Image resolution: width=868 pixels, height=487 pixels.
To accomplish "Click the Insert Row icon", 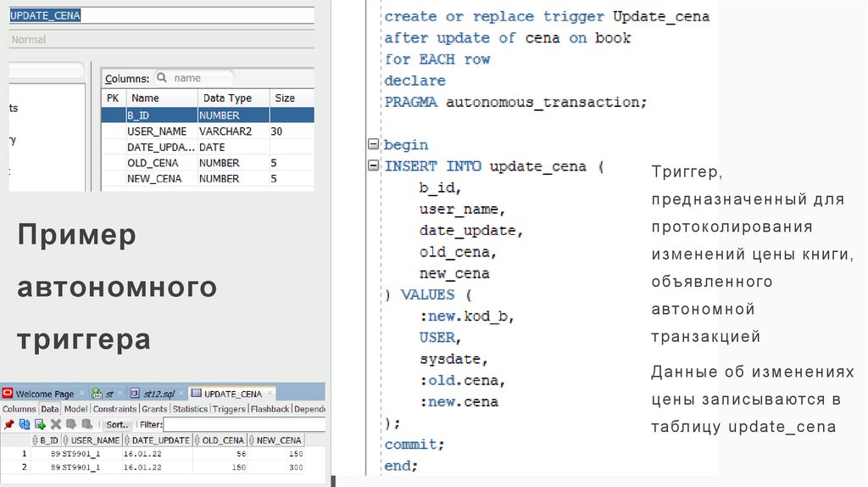I will point(40,424).
